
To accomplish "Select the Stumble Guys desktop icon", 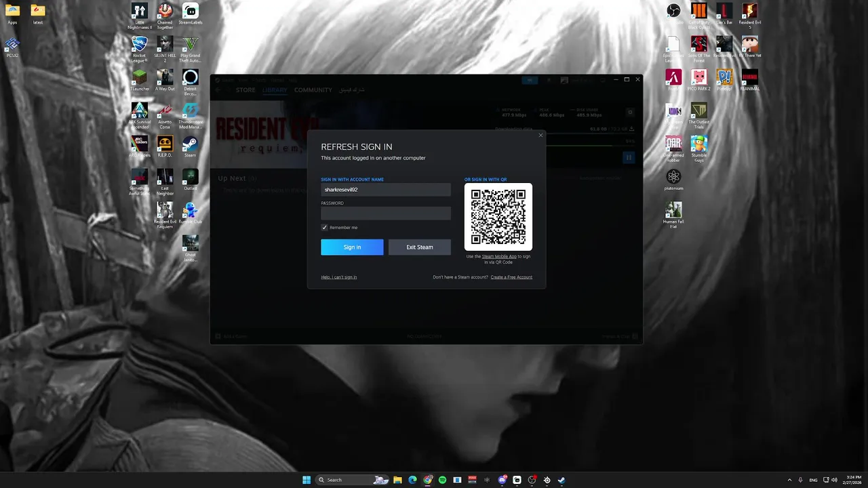I will tap(698, 149).
